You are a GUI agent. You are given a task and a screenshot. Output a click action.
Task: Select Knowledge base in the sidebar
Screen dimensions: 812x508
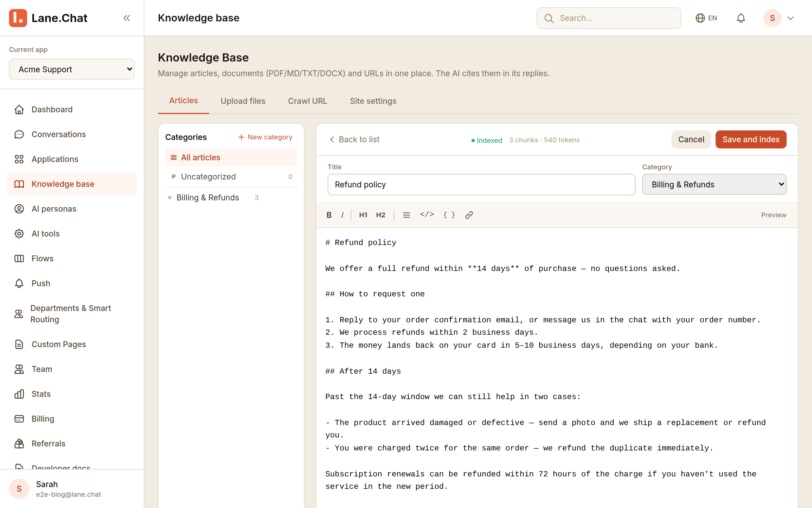click(x=72, y=184)
